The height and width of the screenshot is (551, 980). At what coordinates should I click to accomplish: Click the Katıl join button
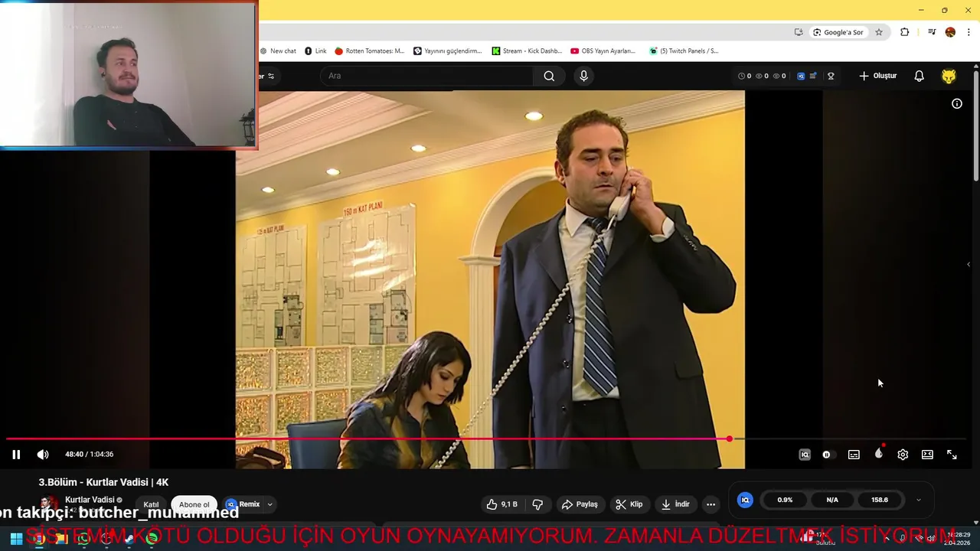tap(151, 504)
